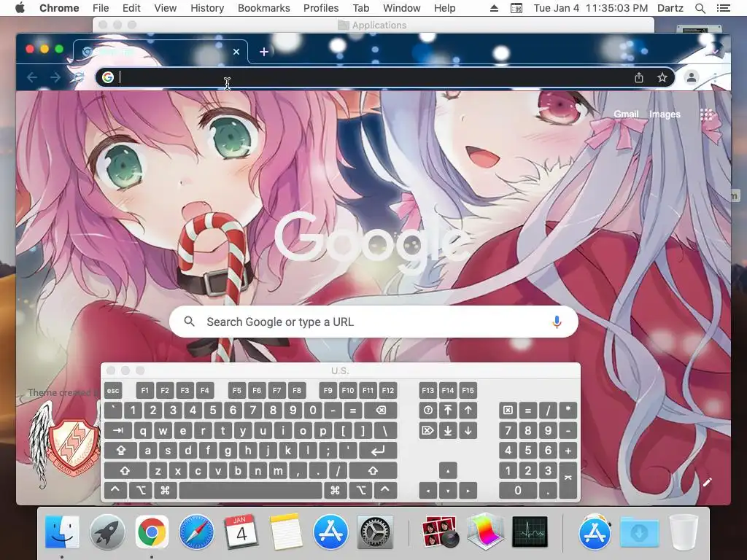Click the Chrome forward arrow button
This screenshot has width=747, height=560.
coord(55,77)
